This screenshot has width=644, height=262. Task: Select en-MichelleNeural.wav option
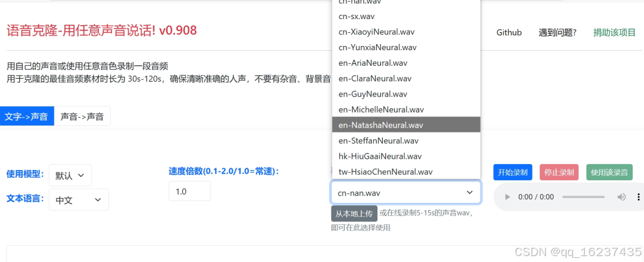click(x=406, y=110)
